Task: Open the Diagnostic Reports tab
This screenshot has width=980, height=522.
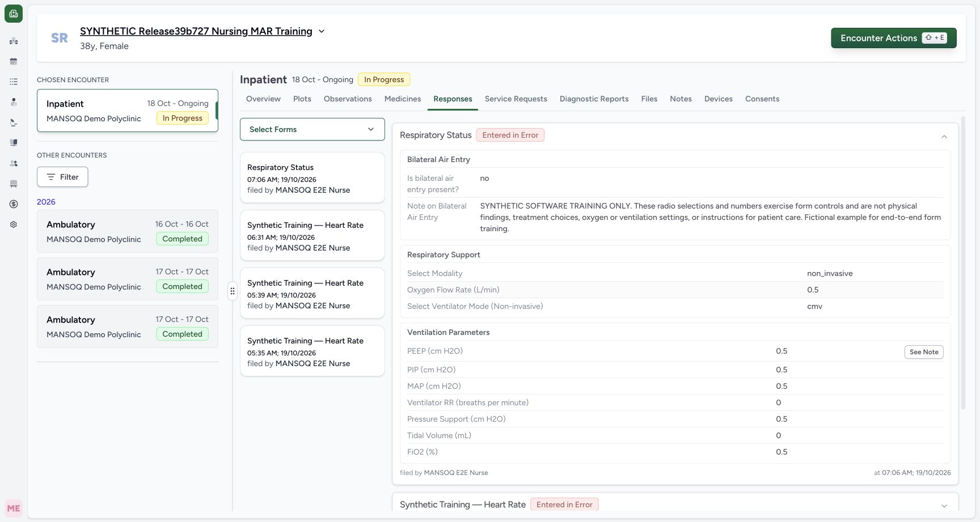Action: pos(594,99)
